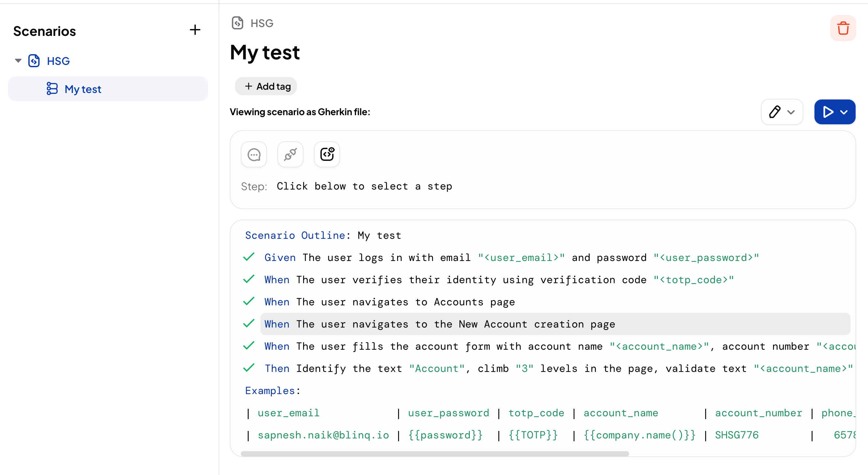Click the horizontal scrollbar under Gherkin file
Screen dimensions: 868x475
(x=435, y=454)
